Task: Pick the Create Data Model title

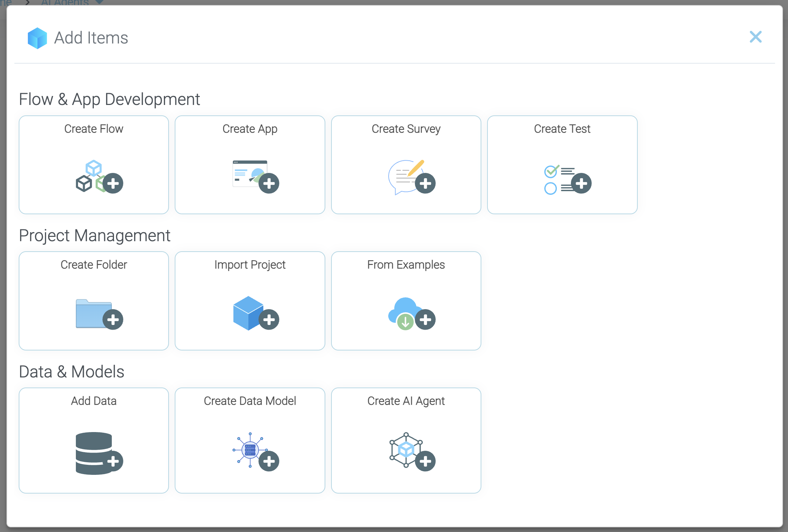Action: pyautogui.click(x=250, y=401)
